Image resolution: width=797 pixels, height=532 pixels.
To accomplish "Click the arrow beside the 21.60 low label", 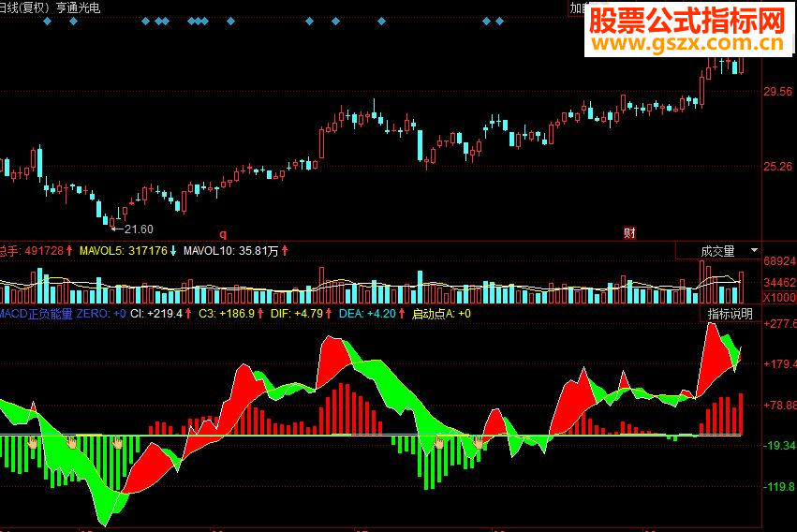I will pos(117,229).
